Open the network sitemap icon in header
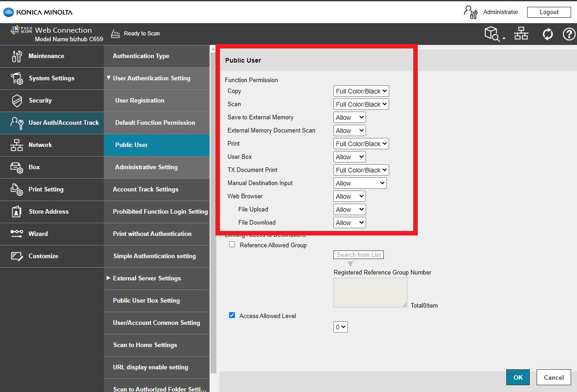The width and height of the screenshot is (577, 392). tap(521, 34)
